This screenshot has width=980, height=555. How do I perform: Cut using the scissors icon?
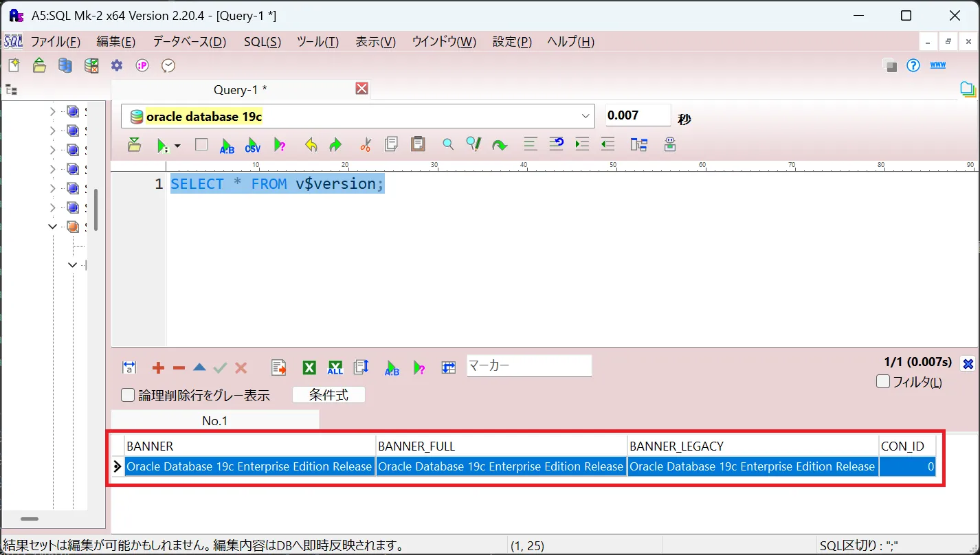click(x=366, y=144)
